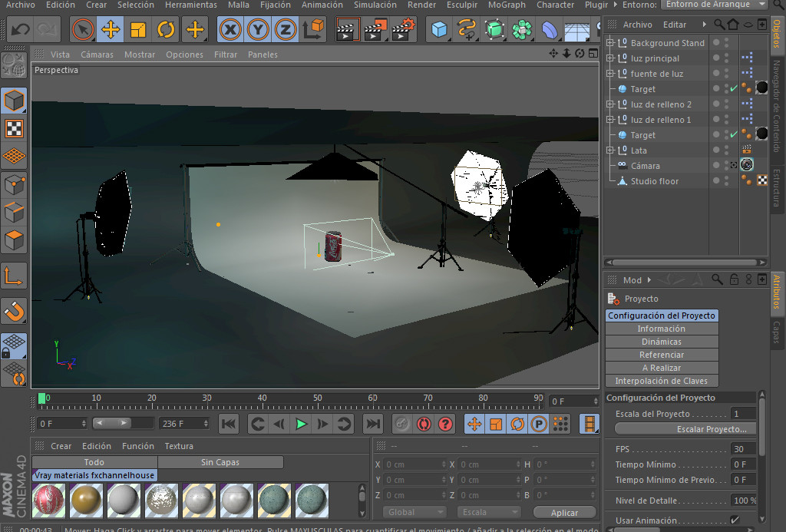This screenshot has width=786, height=532.
Task: Select the Live Selection tool icon
Action: [84, 31]
